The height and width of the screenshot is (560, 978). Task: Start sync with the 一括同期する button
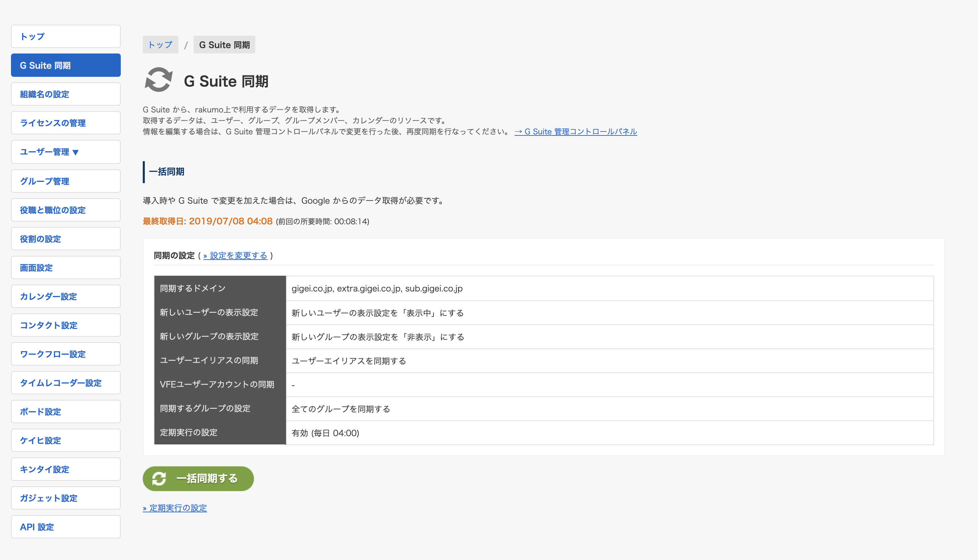pyautogui.click(x=198, y=479)
